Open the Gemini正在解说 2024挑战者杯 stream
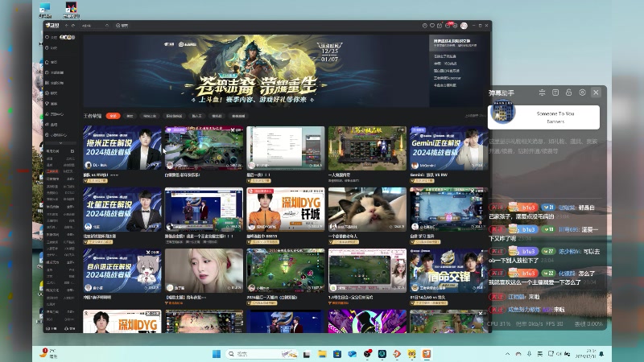This screenshot has height=362, width=644. (x=448, y=148)
